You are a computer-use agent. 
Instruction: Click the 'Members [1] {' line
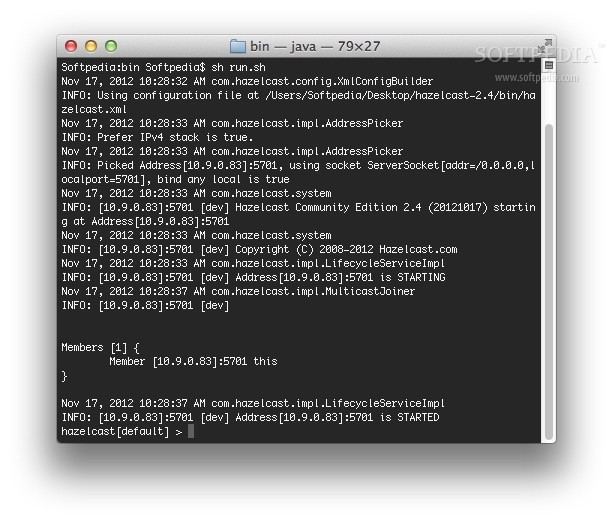[x=100, y=348]
